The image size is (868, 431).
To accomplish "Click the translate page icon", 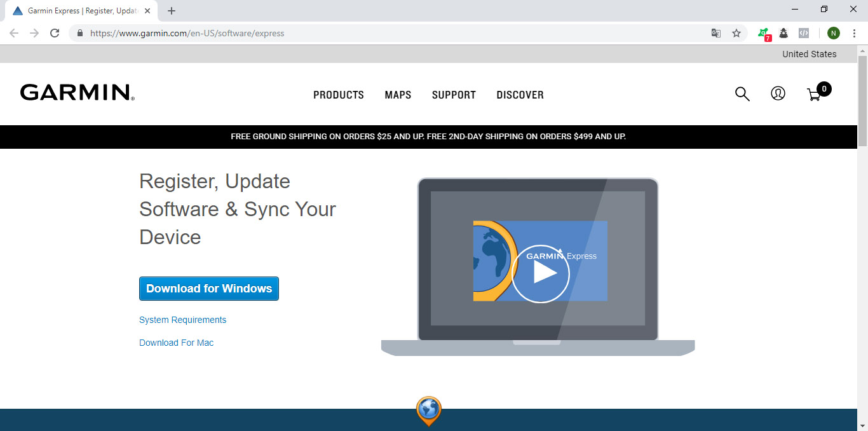I will (x=716, y=33).
